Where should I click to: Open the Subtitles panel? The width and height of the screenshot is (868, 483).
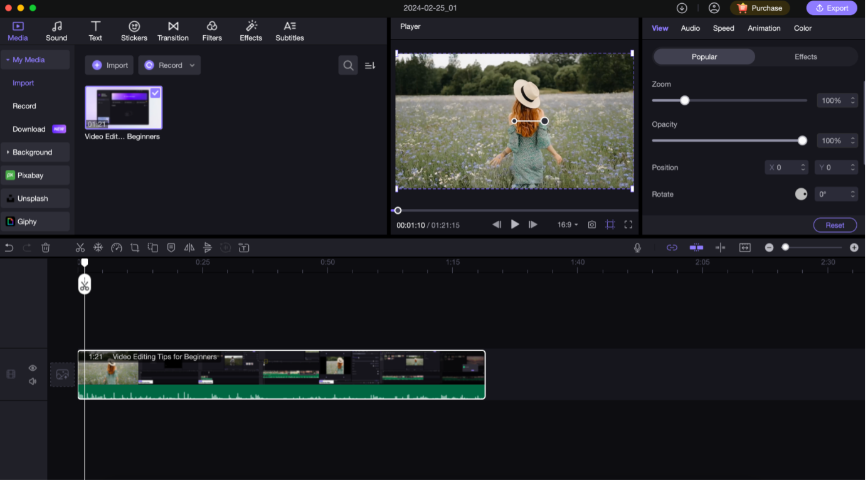click(290, 31)
